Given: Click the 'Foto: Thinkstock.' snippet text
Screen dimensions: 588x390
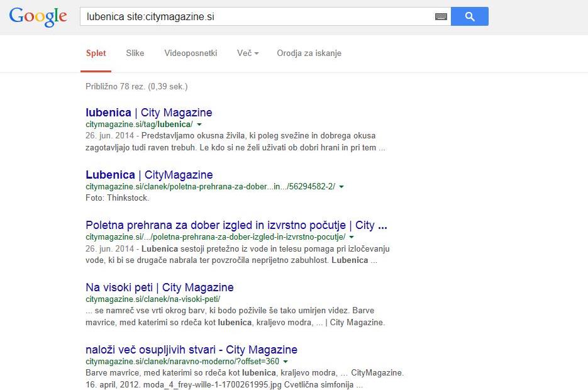Looking at the screenshot, I should [x=117, y=198].
